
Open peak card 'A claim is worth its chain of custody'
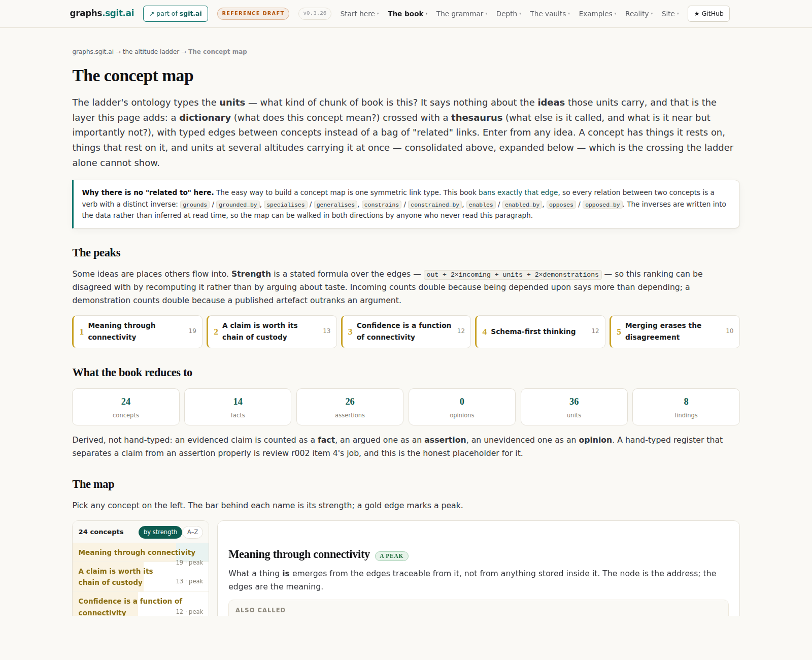(x=272, y=332)
